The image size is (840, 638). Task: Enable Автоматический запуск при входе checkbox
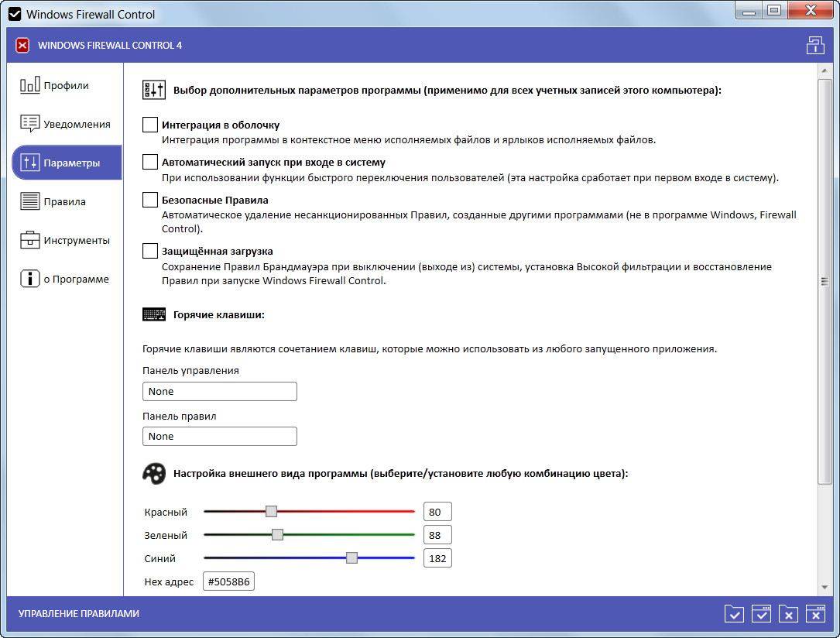[x=150, y=162]
